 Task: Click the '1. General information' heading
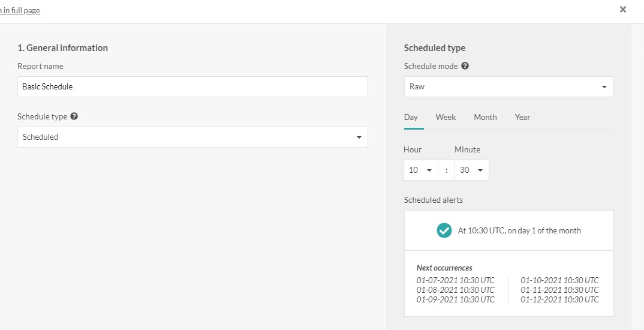click(62, 47)
